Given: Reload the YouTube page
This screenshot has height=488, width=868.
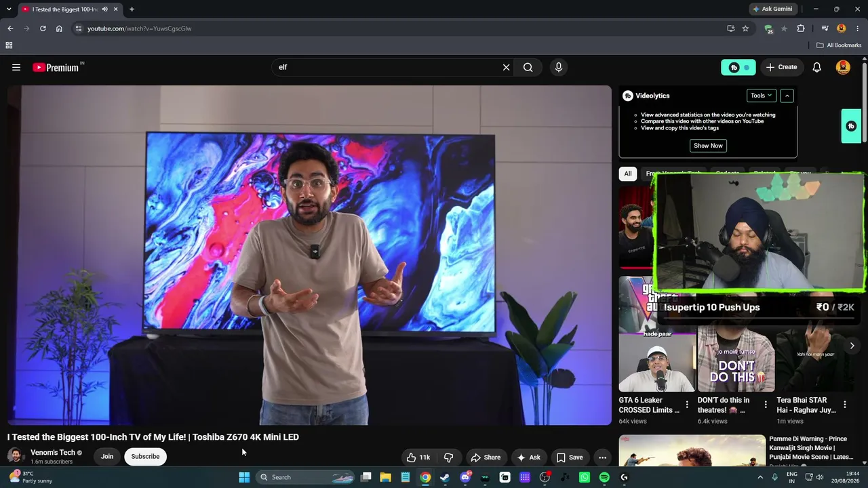Looking at the screenshot, I should [43, 28].
